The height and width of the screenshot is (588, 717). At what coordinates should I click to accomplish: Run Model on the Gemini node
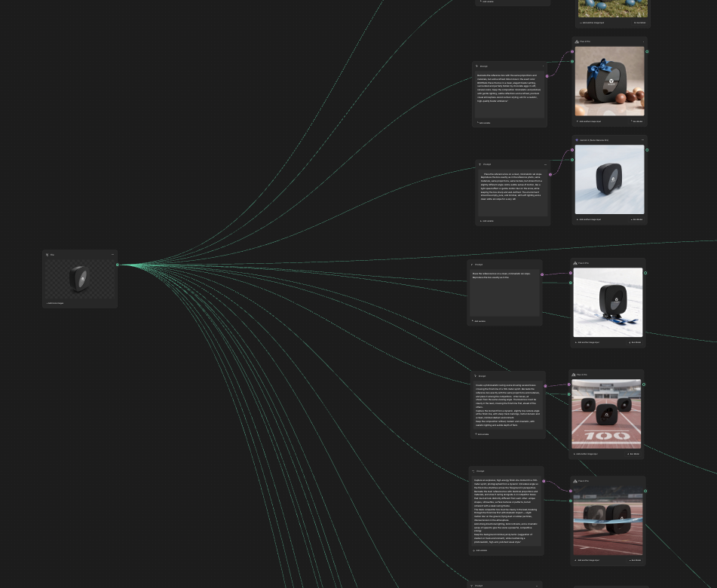[x=637, y=219]
